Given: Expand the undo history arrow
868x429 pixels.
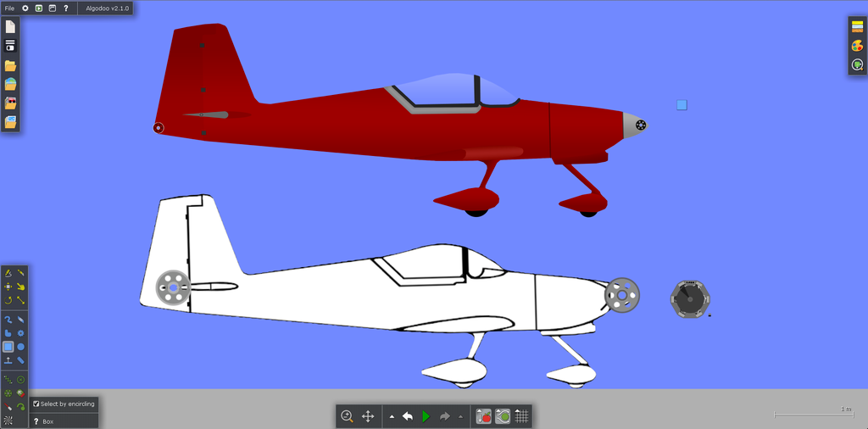Looking at the screenshot, I should click(x=392, y=416).
